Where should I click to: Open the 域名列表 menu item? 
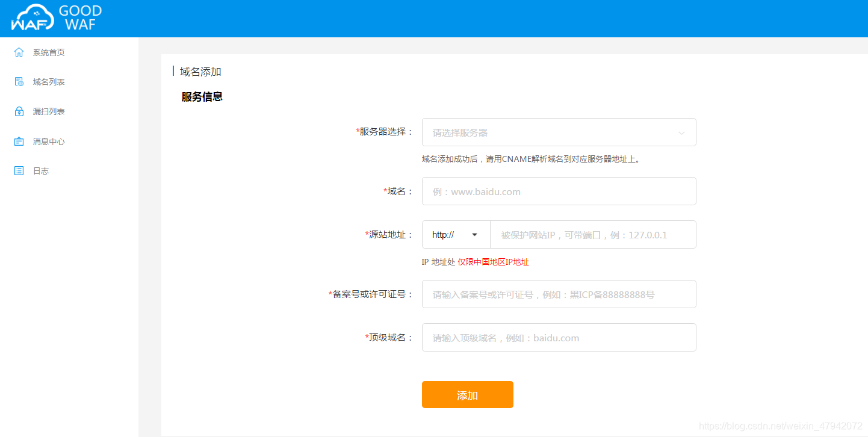pyautogui.click(x=49, y=82)
